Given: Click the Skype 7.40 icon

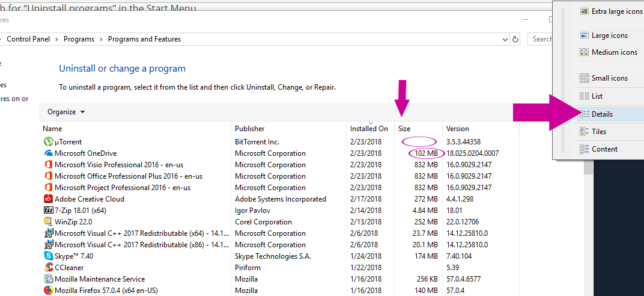Looking at the screenshot, I should click(49, 256).
